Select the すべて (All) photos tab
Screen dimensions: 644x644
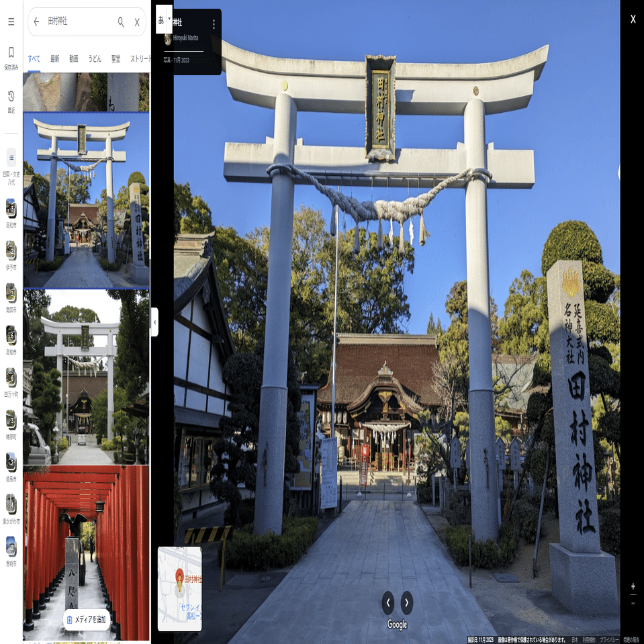point(34,58)
